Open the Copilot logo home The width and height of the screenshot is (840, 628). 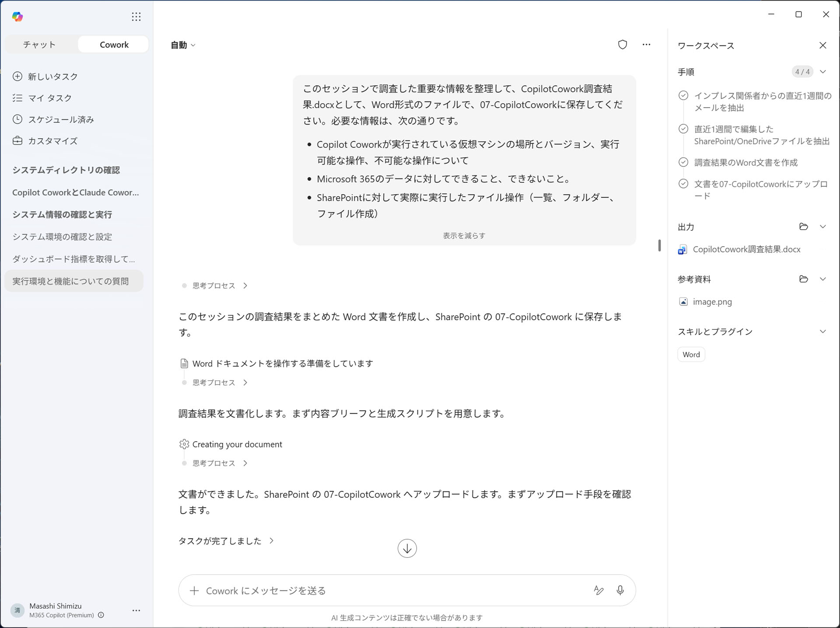tap(17, 17)
